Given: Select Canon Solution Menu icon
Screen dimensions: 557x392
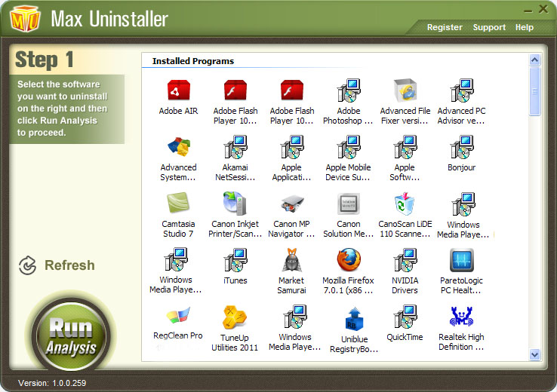Looking at the screenshot, I should (349, 204).
